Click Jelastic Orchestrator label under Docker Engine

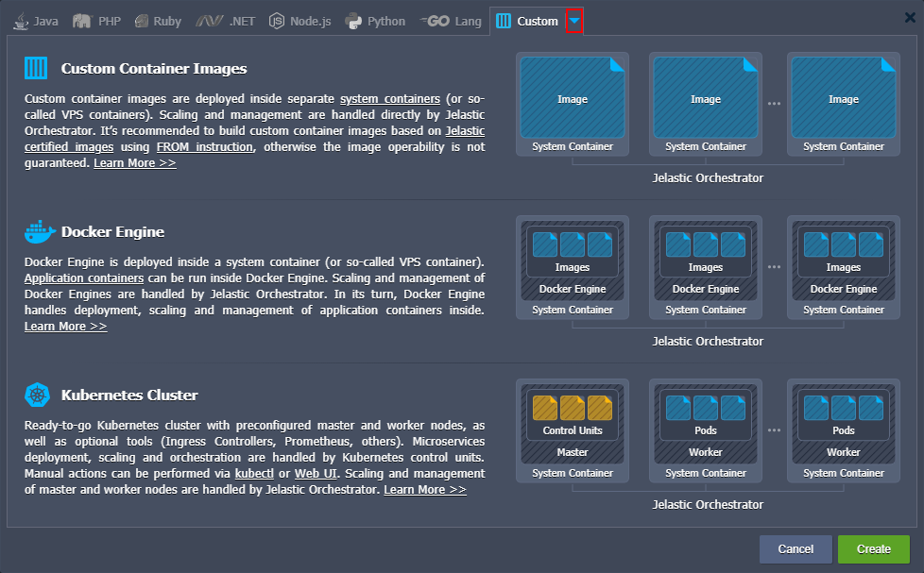coord(707,341)
